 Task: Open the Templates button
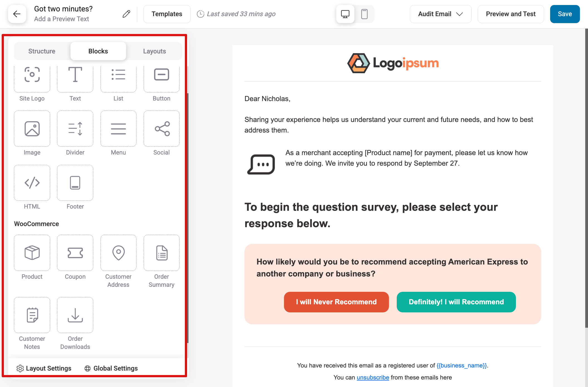click(167, 14)
